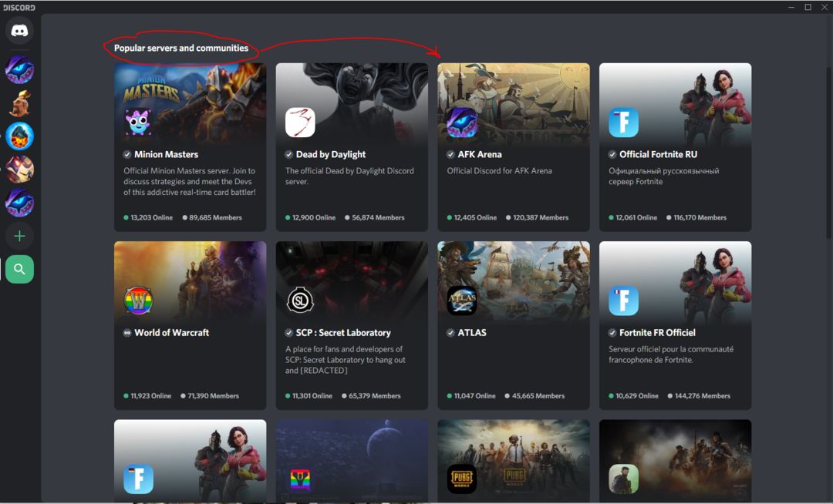This screenshot has height=504, width=833.
Task: Click verified badge beside AFK Arena title
Action: (450, 154)
